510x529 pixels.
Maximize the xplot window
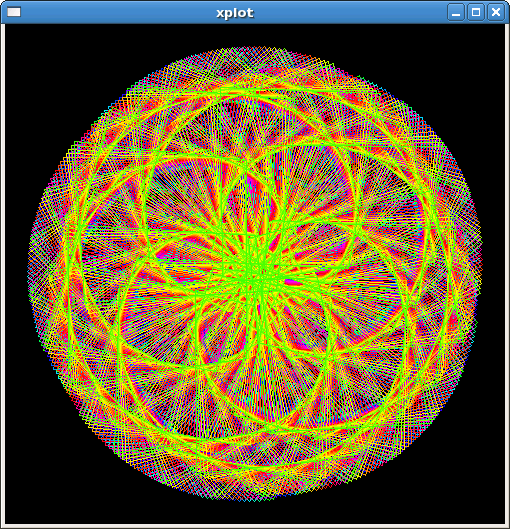point(476,12)
